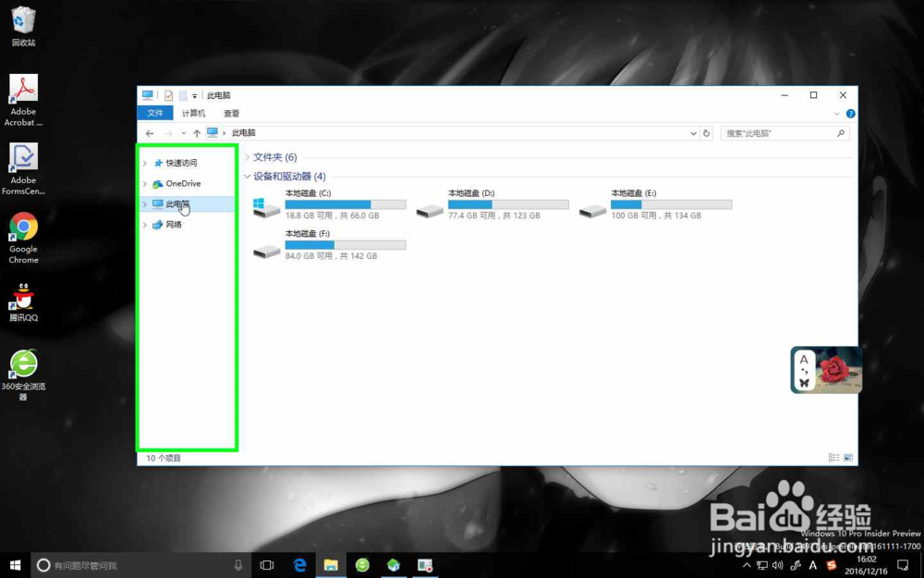Image resolution: width=924 pixels, height=578 pixels.
Task: Open Task View on the taskbar
Action: coord(267,565)
